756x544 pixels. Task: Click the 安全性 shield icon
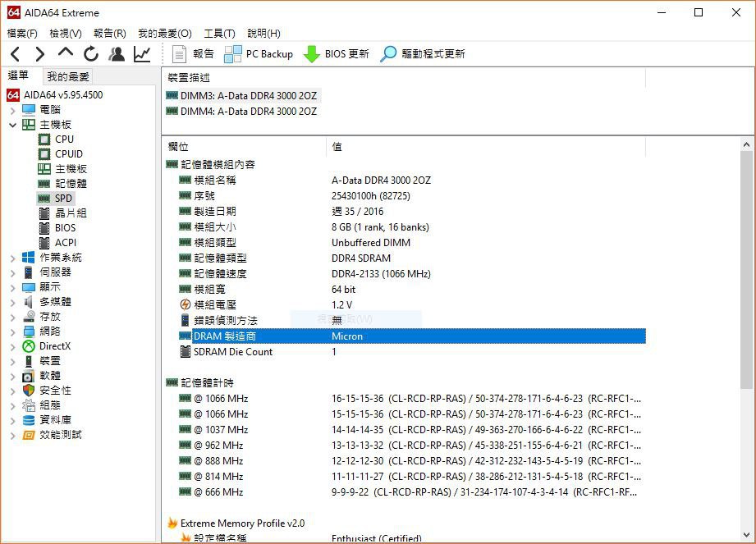[29, 391]
